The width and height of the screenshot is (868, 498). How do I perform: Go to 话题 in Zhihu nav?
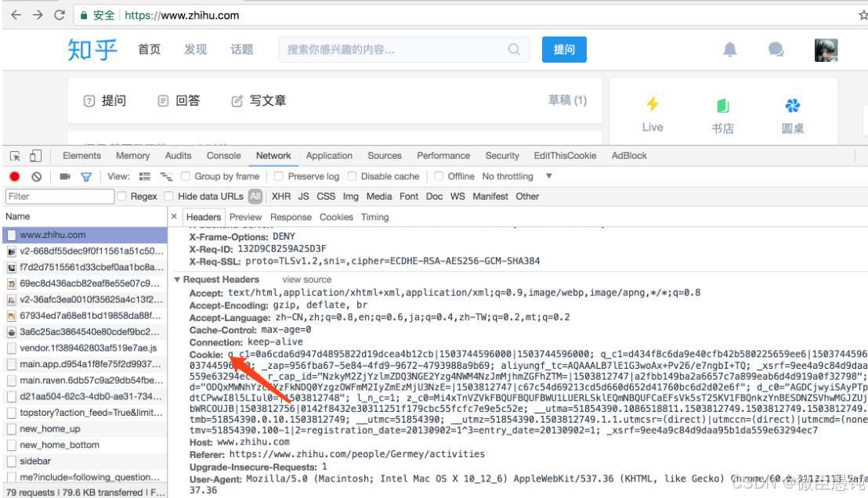(242, 49)
